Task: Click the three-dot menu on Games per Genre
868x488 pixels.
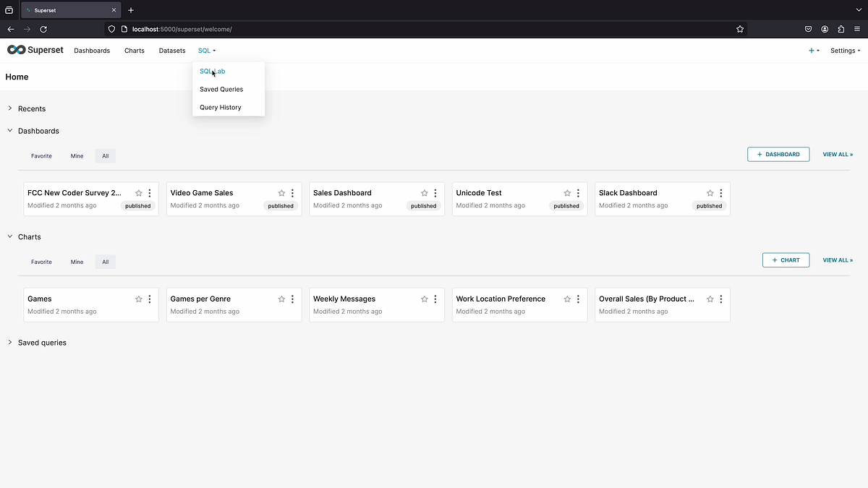Action: click(292, 299)
